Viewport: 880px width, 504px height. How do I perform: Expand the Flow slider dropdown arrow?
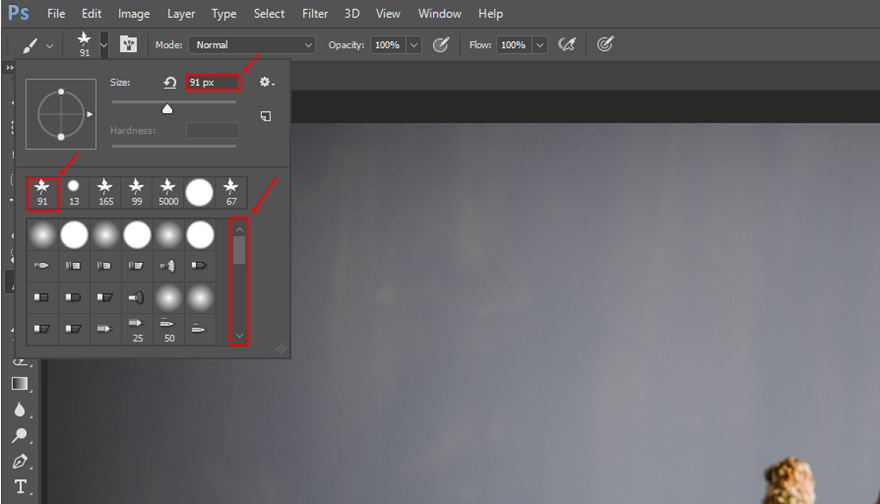tap(539, 45)
